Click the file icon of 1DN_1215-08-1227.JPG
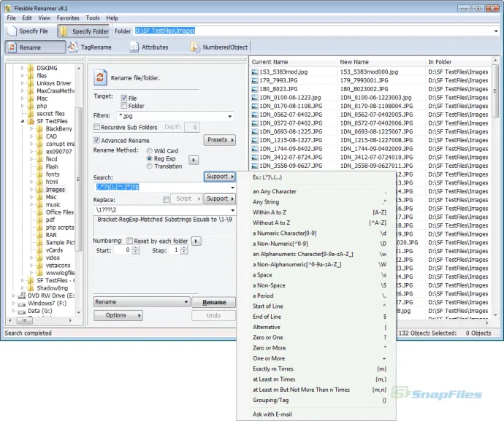This screenshot has height=421, width=504. coord(255,140)
